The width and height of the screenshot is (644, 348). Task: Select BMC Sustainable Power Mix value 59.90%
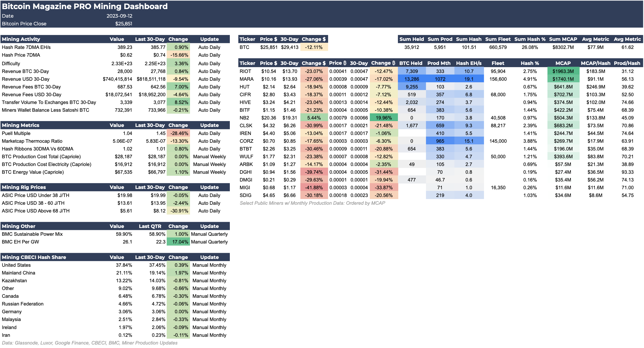click(124, 234)
